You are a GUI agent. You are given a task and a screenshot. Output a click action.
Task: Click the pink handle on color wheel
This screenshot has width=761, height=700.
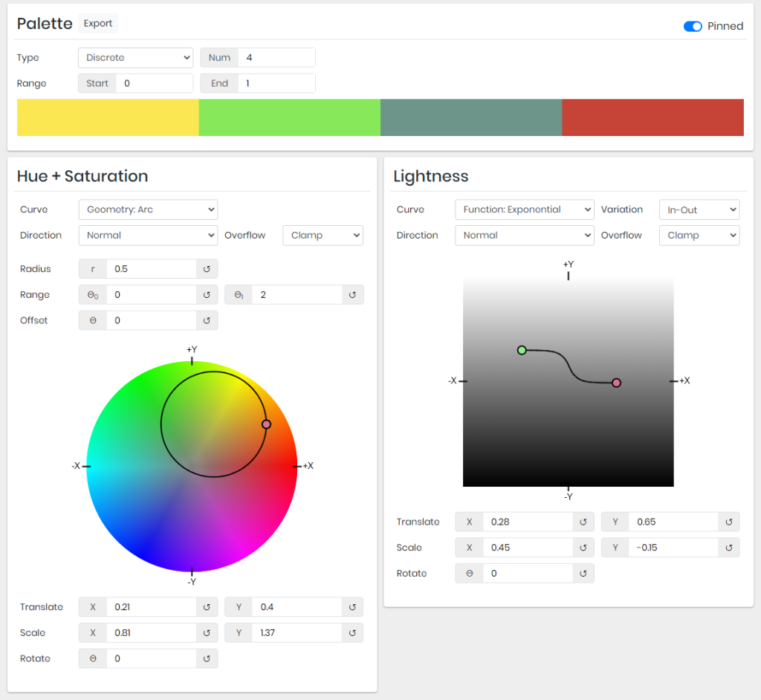click(266, 424)
